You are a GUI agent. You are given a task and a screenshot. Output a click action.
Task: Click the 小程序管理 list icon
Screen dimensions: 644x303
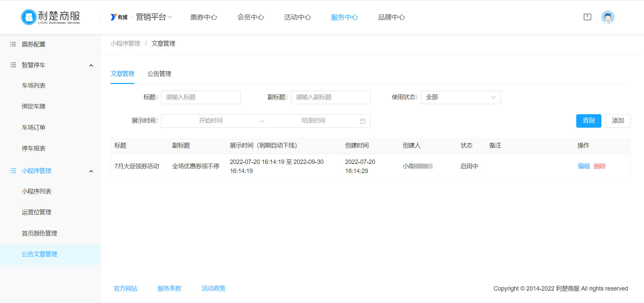click(13, 171)
